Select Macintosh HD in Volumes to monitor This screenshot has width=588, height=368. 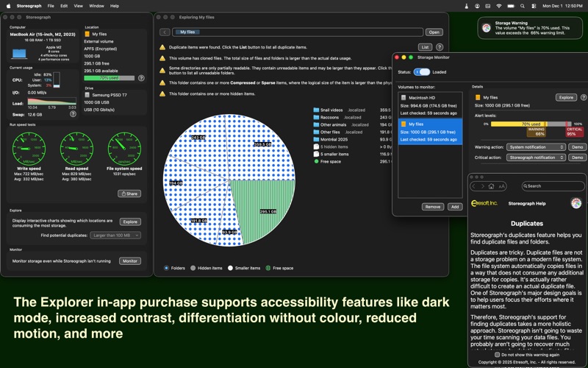point(430,105)
